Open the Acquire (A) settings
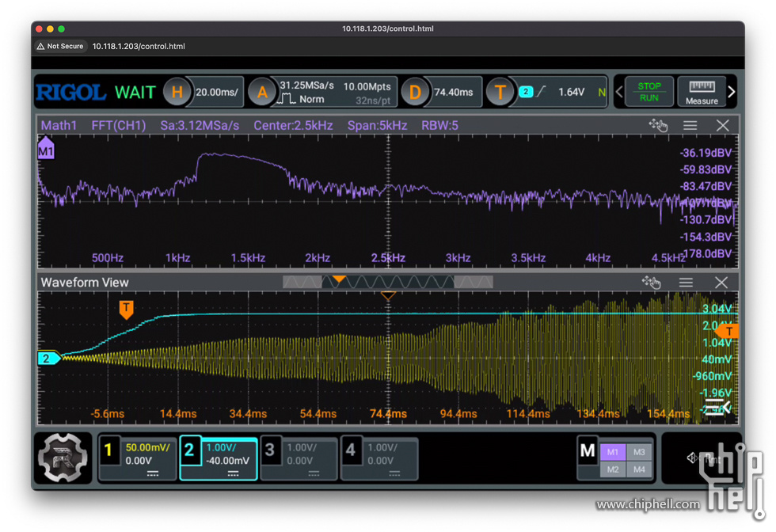This screenshot has width=776, height=532. click(x=262, y=92)
